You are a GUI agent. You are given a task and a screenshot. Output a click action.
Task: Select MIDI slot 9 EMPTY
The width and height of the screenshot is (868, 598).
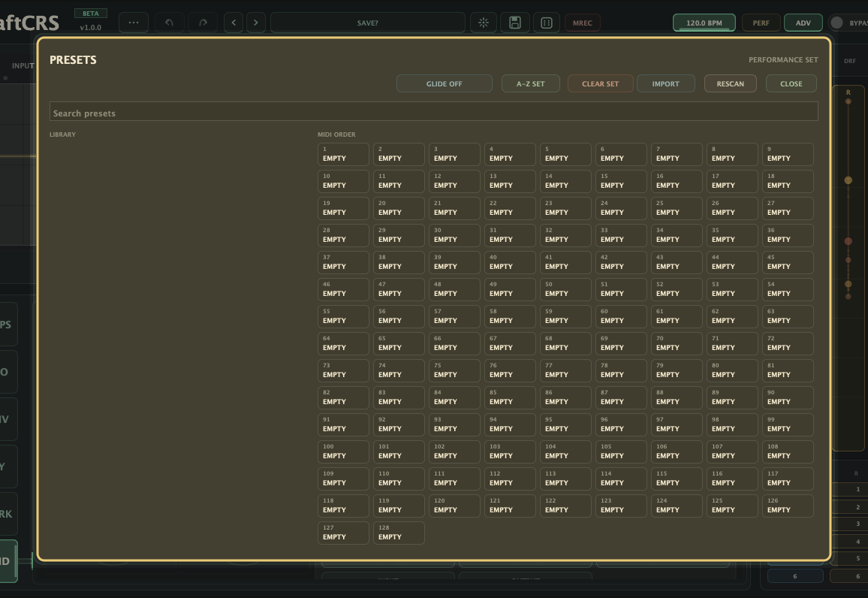pyautogui.click(x=788, y=155)
